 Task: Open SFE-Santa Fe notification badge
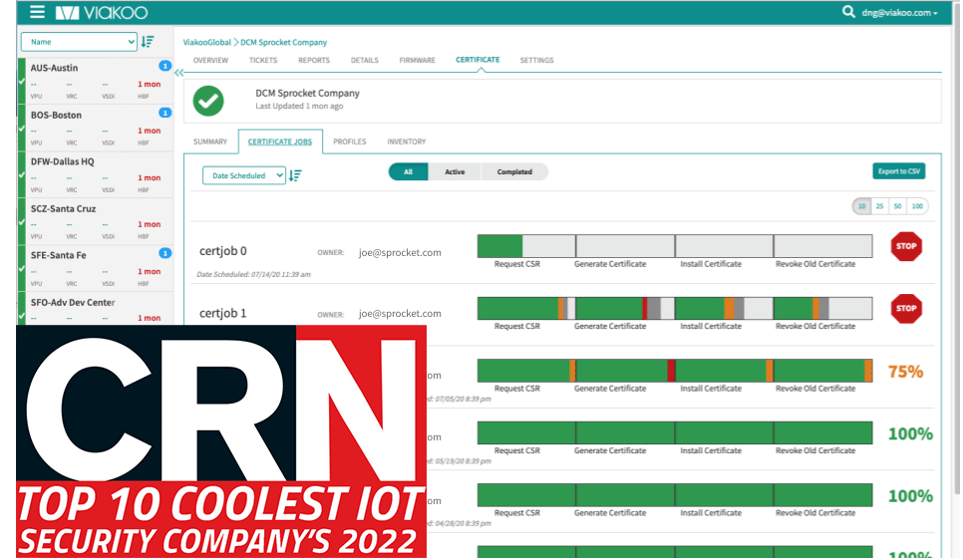click(164, 253)
